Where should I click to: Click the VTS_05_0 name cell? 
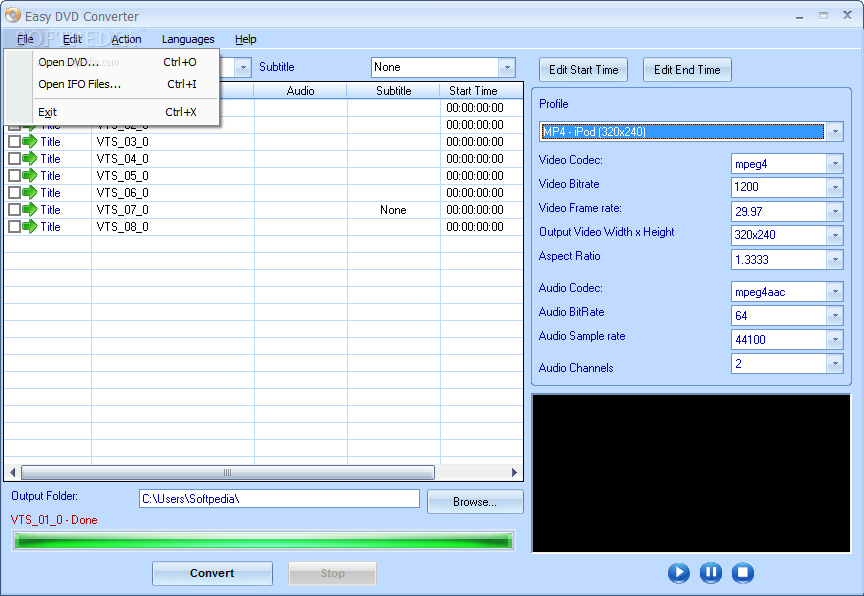pos(172,176)
